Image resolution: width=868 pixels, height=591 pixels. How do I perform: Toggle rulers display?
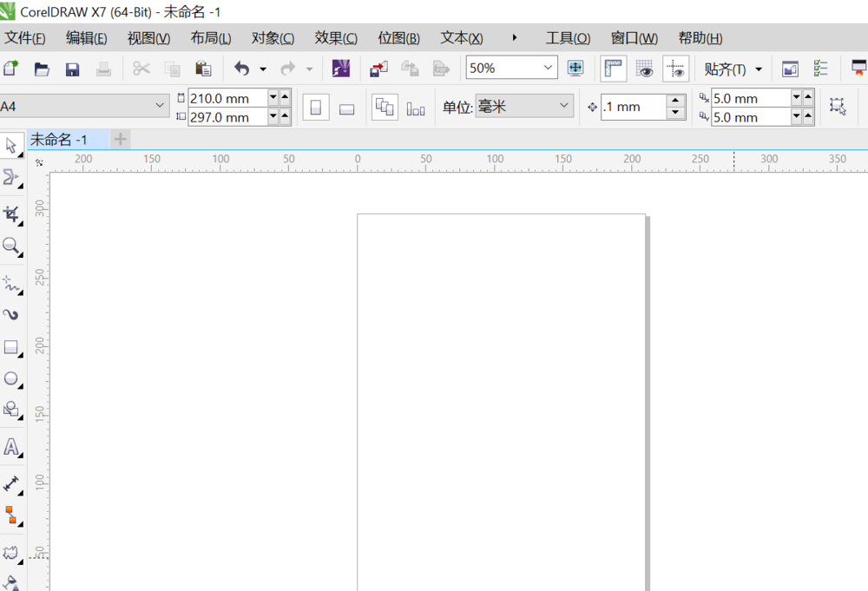point(614,69)
